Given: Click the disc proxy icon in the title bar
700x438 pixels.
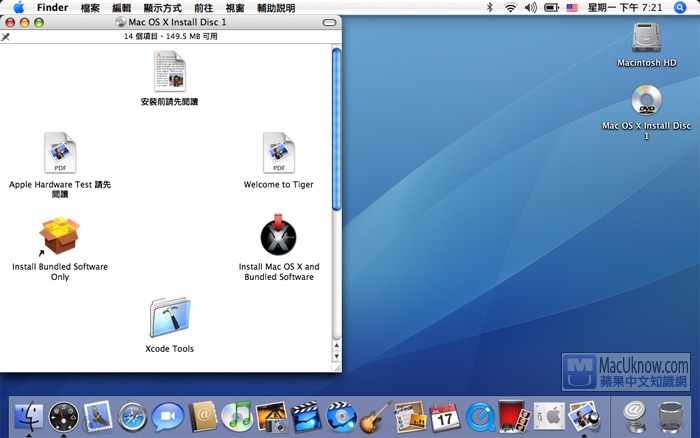Looking at the screenshot, I should 121,22.
